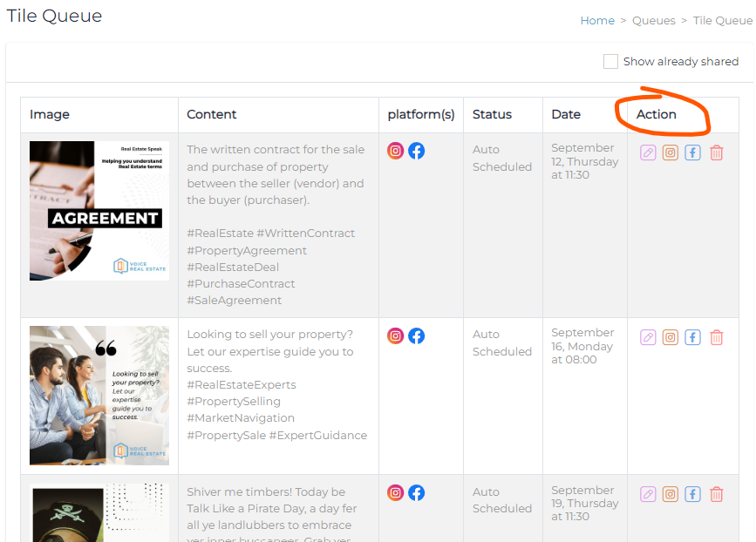The width and height of the screenshot is (756, 542).
Task: Click the Tile Queue page title
Action: click(54, 16)
